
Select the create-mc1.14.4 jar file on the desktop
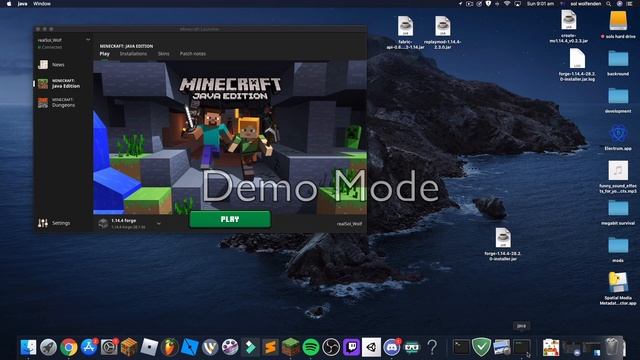coord(569,26)
